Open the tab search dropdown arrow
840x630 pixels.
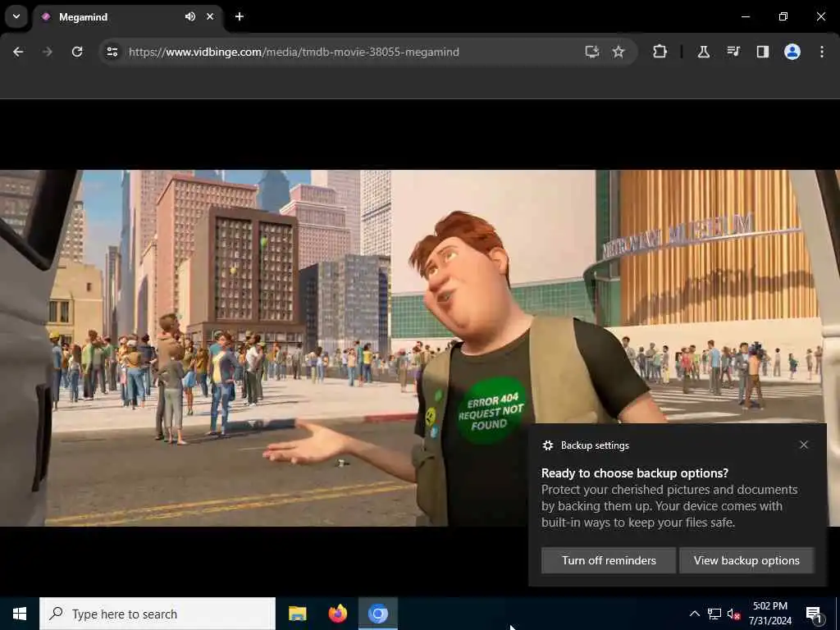[16, 16]
